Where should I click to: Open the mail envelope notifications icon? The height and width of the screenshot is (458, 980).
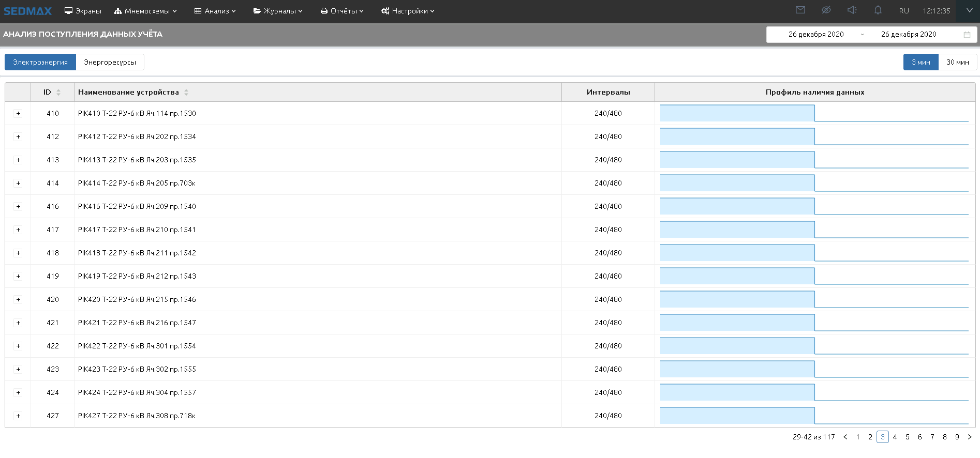[800, 10]
